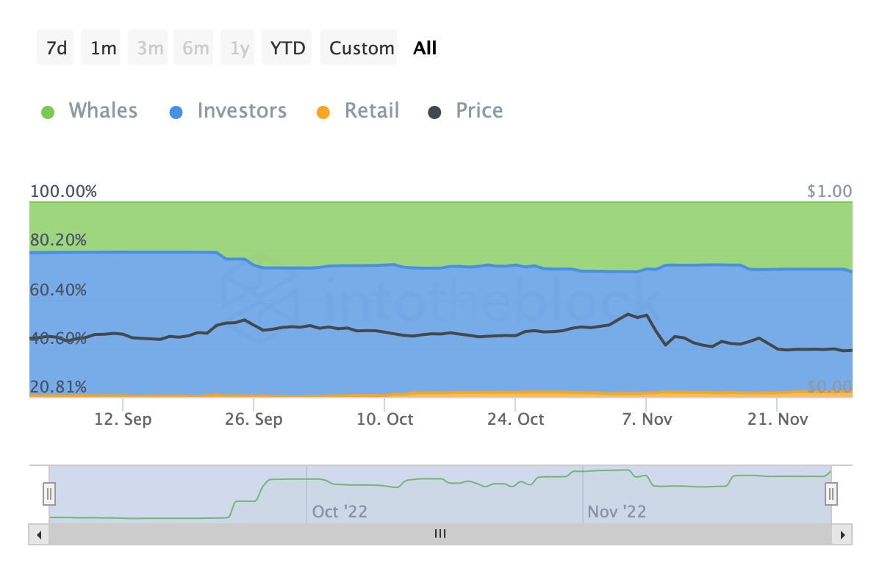Screen dimensions: 882x588
Task: Click the disabled 6m range option
Action: click(193, 47)
